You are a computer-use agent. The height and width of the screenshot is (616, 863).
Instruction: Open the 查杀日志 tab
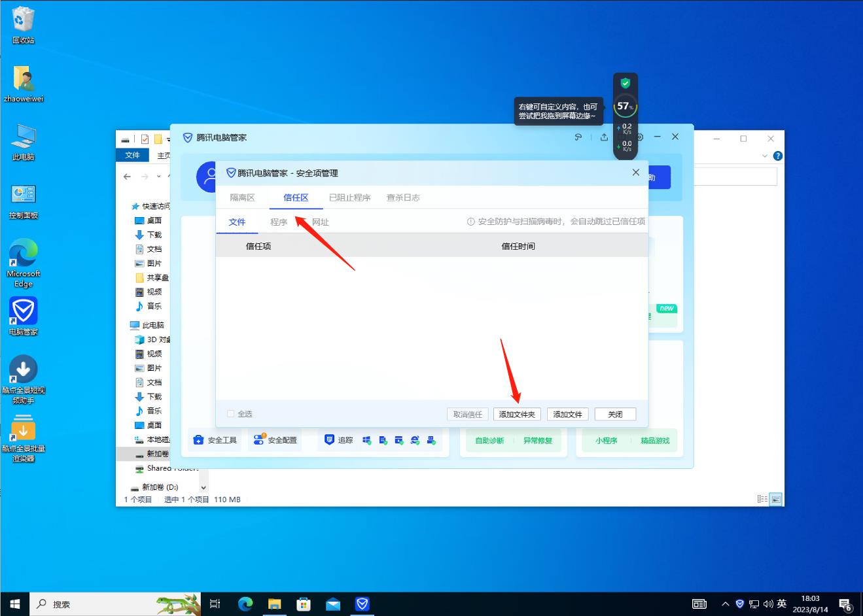pyautogui.click(x=403, y=197)
